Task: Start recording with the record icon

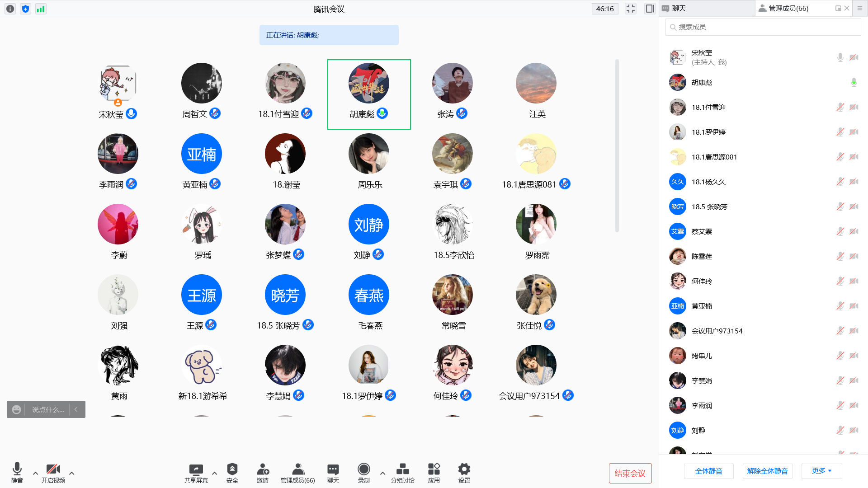Action: pos(363,469)
